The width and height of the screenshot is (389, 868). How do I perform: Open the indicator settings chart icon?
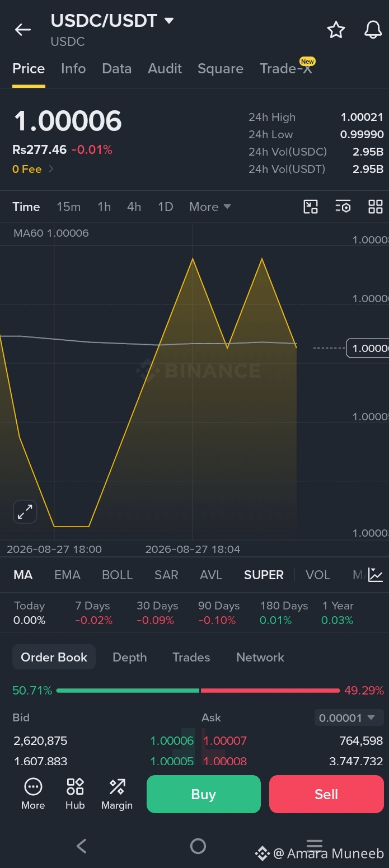376,575
